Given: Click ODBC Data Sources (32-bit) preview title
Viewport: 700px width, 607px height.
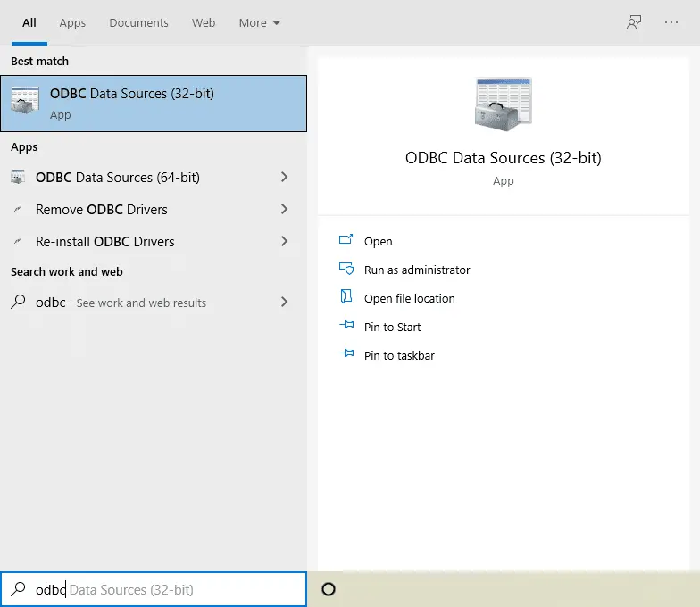Looking at the screenshot, I should click(504, 158).
